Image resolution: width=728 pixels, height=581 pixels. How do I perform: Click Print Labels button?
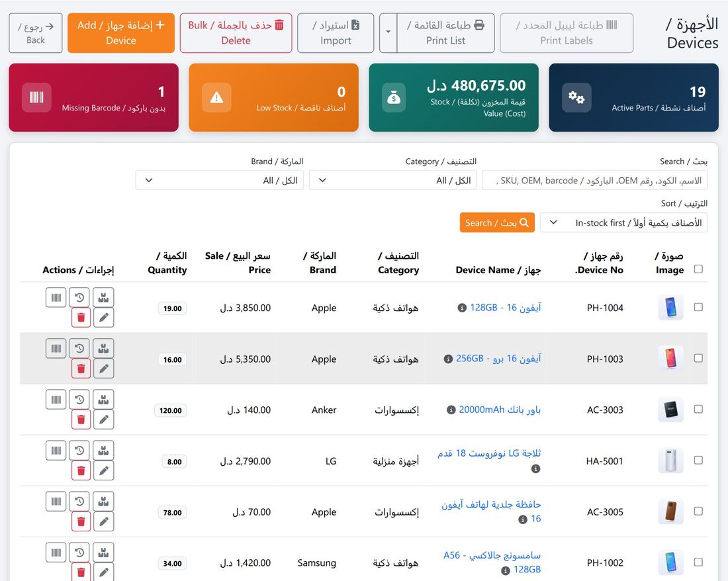pyautogui.click(x=567, y=32)
